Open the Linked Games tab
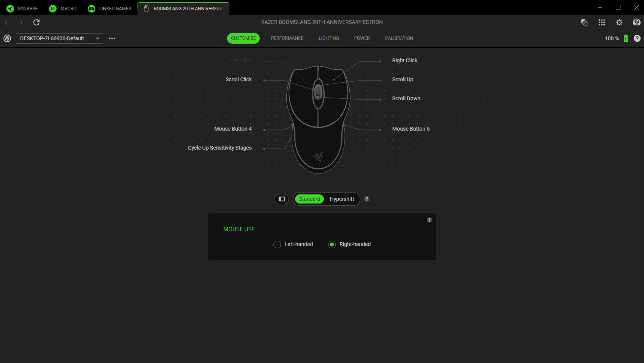The width and height of the screenshot is (644, 363). [x=109, y=8]
